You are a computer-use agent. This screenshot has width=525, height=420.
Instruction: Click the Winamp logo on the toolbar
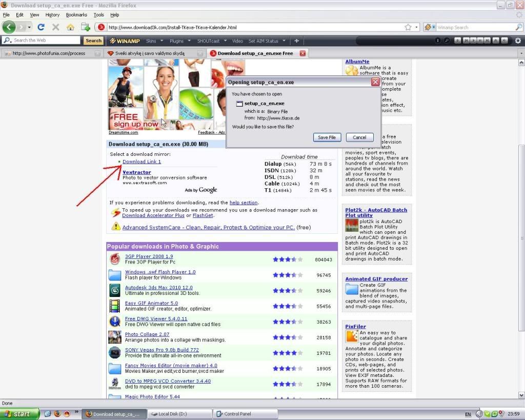[x=125, y=41]
